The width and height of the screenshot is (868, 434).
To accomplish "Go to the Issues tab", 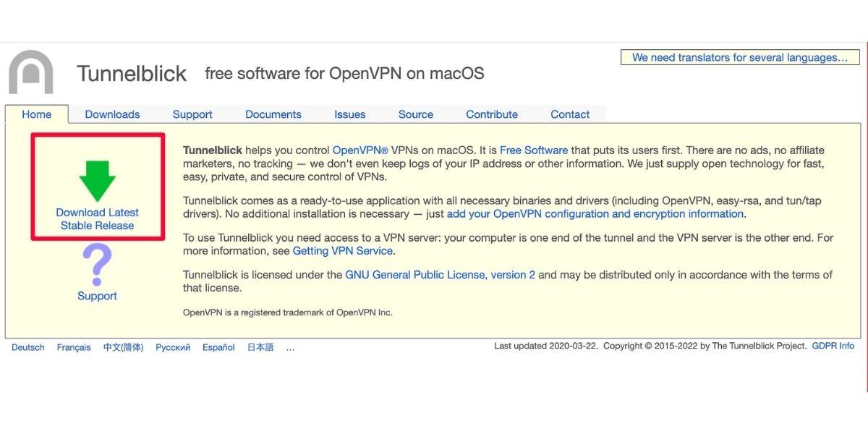I will (x=349, y=114).
